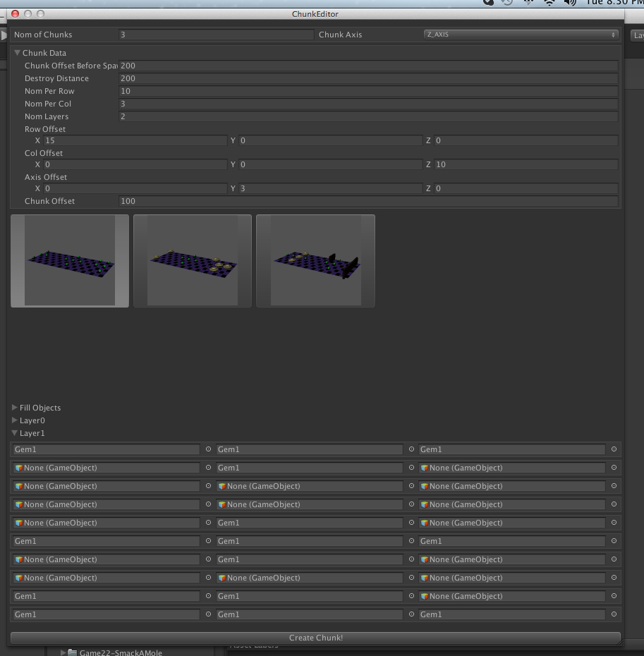The height and width of the screenshot is (656, 644).
Task: Click the Destroy Distance value field
Action: [x=369, y=78]
